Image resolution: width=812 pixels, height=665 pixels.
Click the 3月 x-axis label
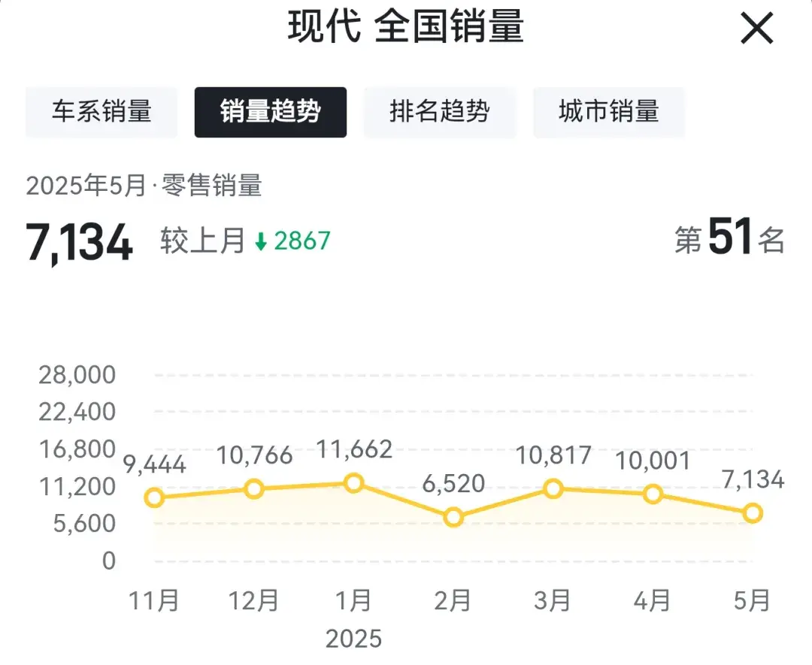(553, 601)
